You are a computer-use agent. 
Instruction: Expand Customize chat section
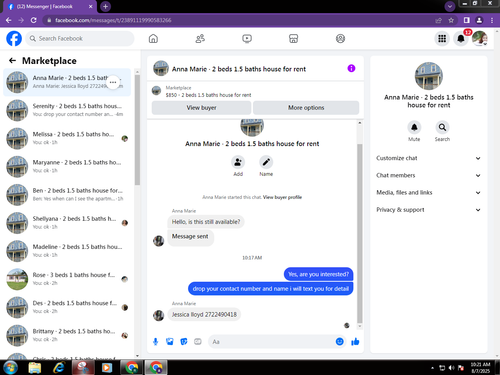(429, 158)
